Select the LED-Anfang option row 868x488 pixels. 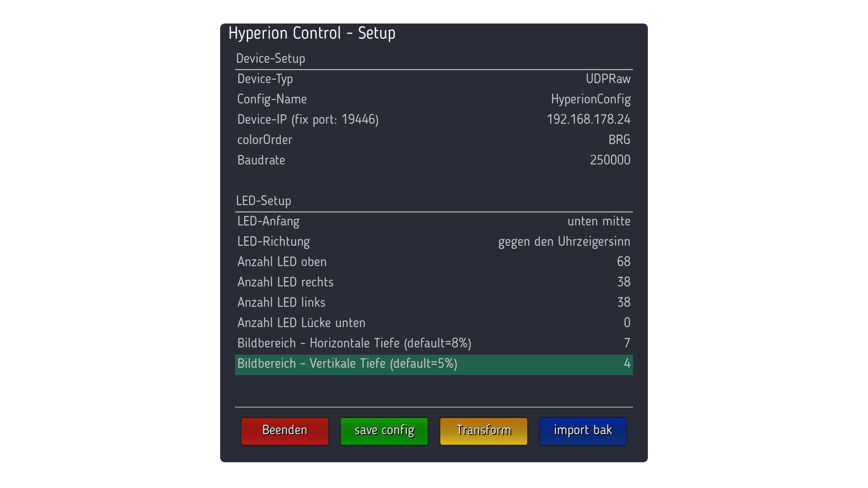click(433, 221)
